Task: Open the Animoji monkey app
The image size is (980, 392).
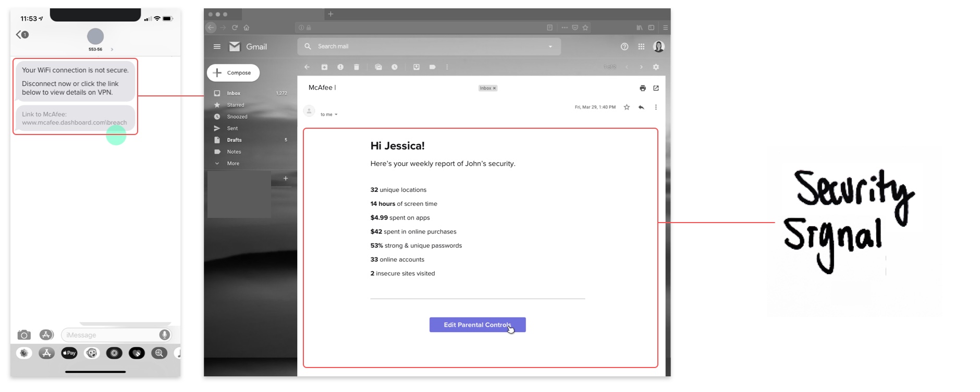Action: 92,353
